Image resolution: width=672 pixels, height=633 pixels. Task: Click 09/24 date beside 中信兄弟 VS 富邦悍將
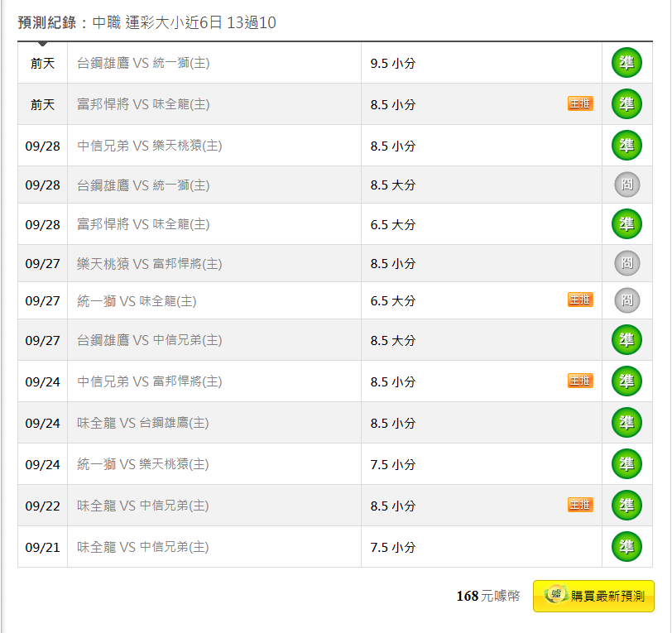tap(42, 381)
